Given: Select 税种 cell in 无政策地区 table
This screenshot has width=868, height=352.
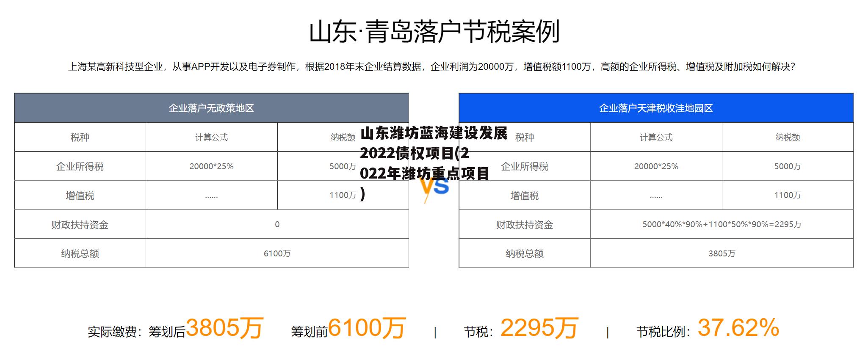Looking at the screenshot, I should click(x=80, y=137).
